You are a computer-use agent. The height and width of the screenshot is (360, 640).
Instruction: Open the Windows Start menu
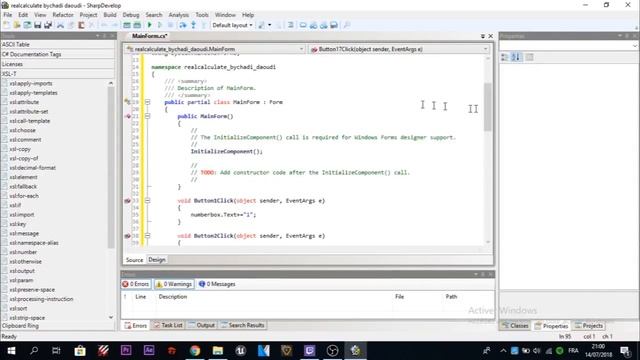(x=11, y=351)
